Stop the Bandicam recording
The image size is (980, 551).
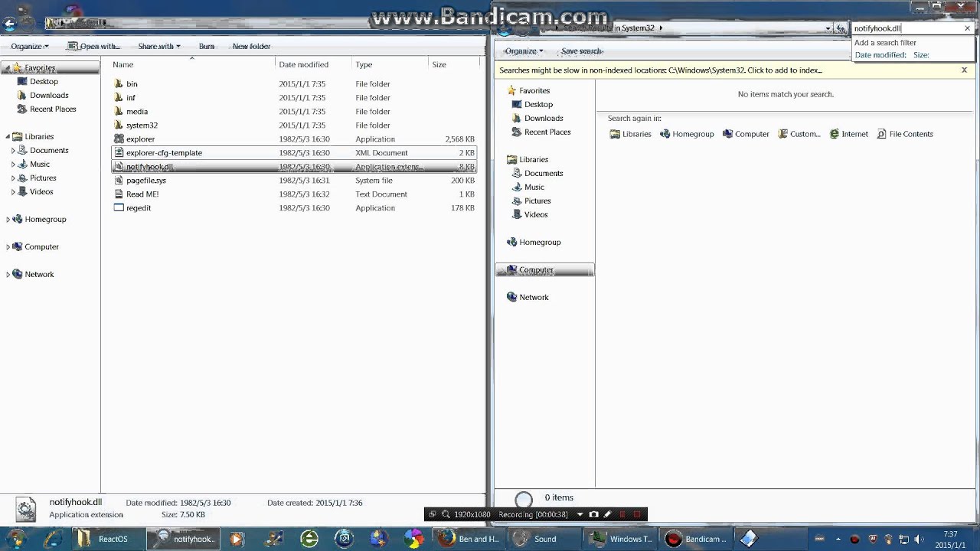pos(636,514)
